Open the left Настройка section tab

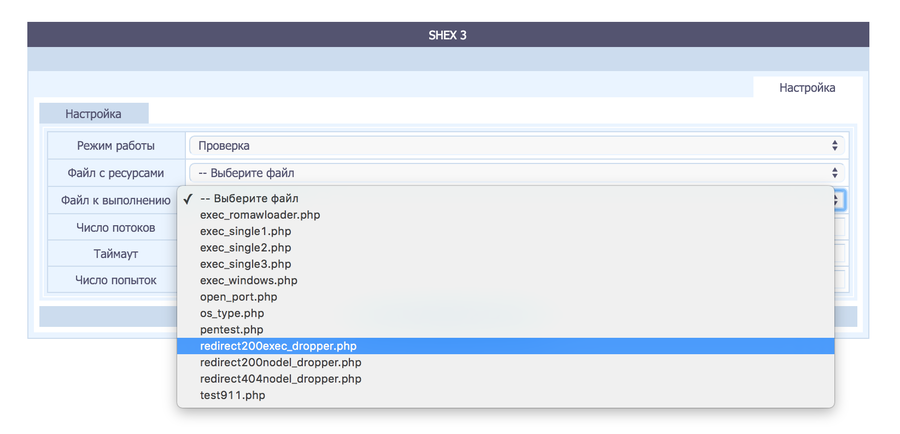pos(93,114)
